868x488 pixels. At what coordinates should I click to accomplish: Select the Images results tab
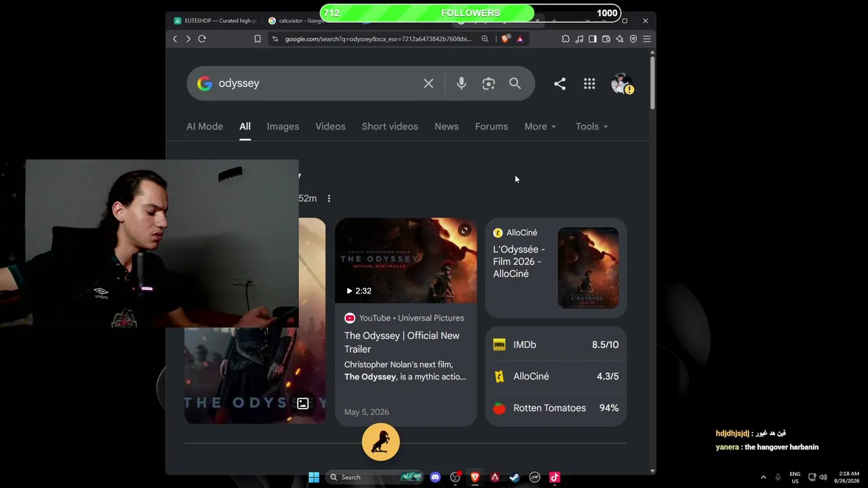coord(283,127)
